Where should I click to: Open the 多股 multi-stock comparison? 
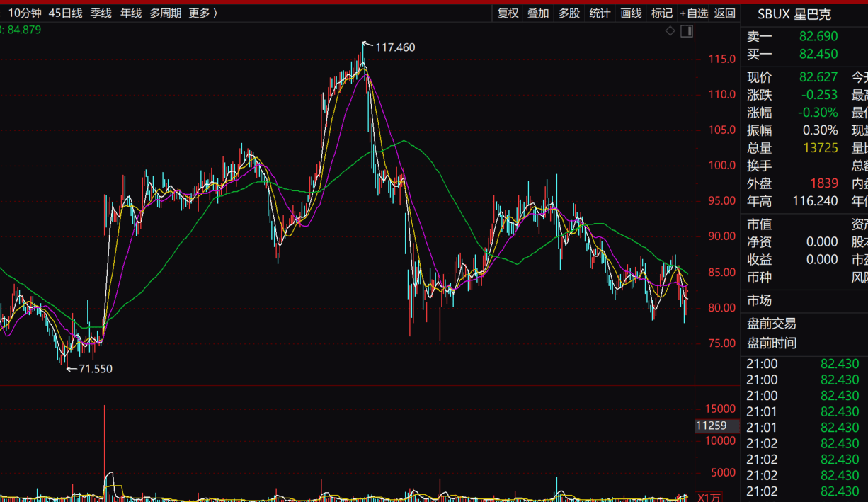point(569,13)
